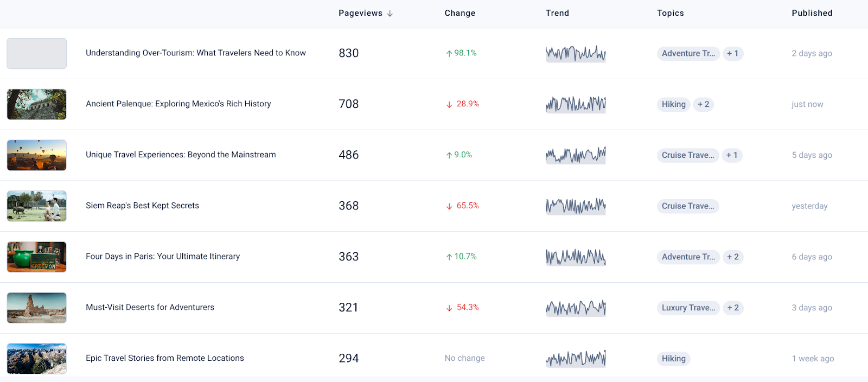Click the Published column header
Screen dimensions: 868x382
point(812,13)
